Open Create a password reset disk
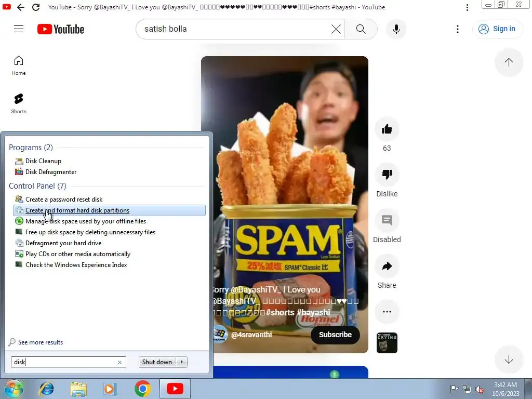The image size is (532, 399). tap(64, 199)
